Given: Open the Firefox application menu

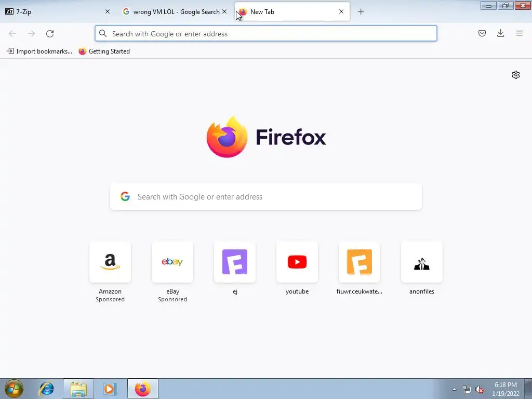Looking at the screenshot, I should tap(520, 33).
